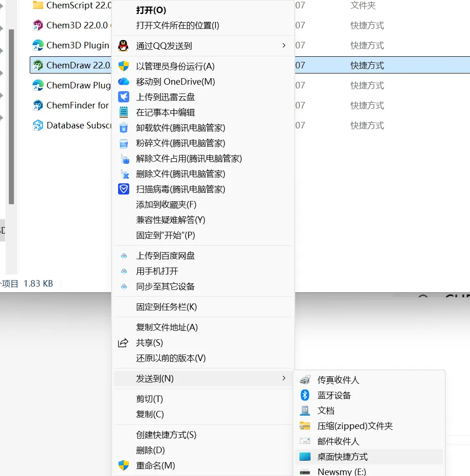The height and width of the screenshot is (476, 470).
Task: Click the shield icon beside 重命名(M)
Action: tap(123, 465)
